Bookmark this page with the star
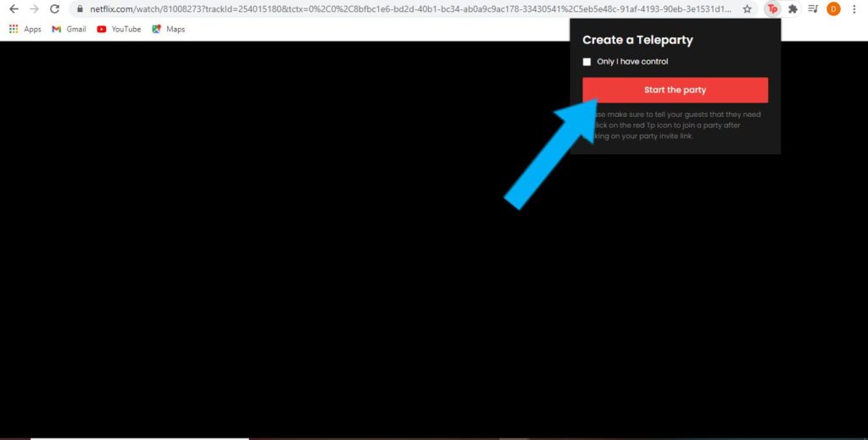The height and width of the screenshot is (440, 868). pyautogui.click(x=748, y=8)
